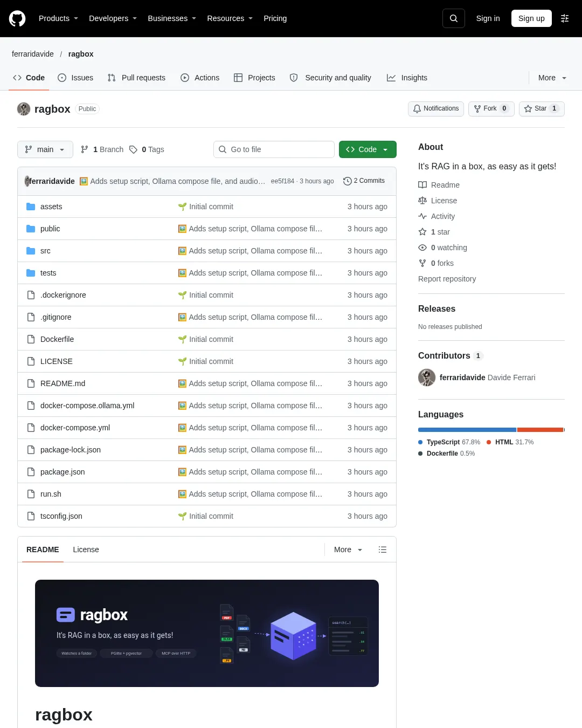Expand the Businesses menu

(172, 18)
